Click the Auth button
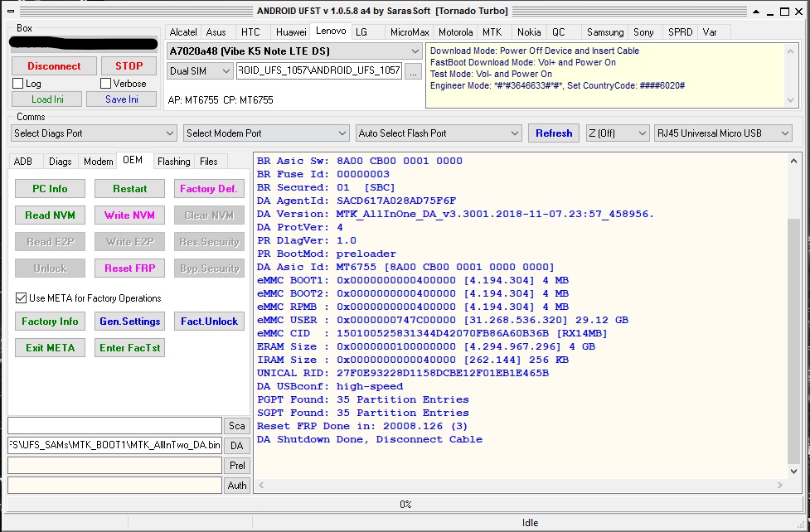810x532 pixels. [236, 485]
